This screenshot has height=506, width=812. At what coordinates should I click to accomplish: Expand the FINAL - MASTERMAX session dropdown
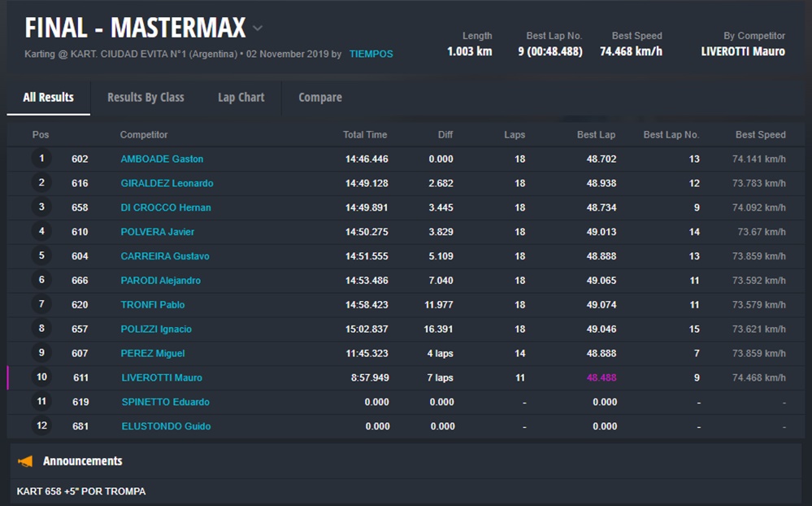[x=258, y=28]
